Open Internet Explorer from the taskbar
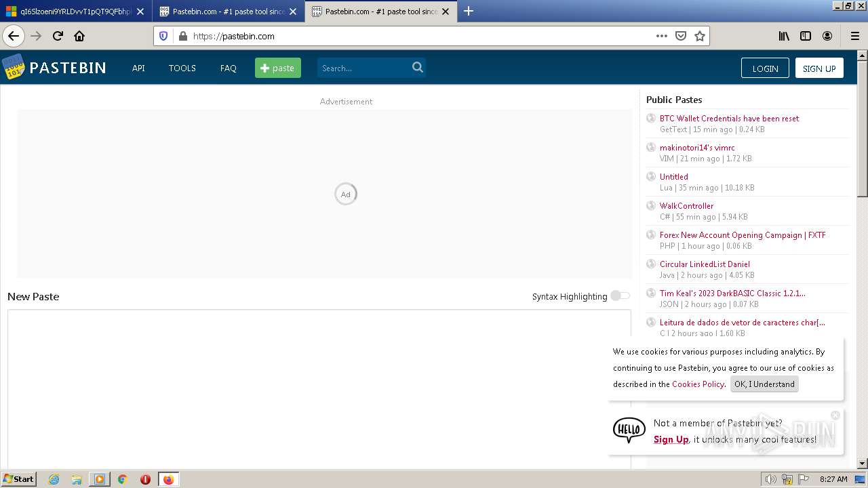 [x=54, y=479]
